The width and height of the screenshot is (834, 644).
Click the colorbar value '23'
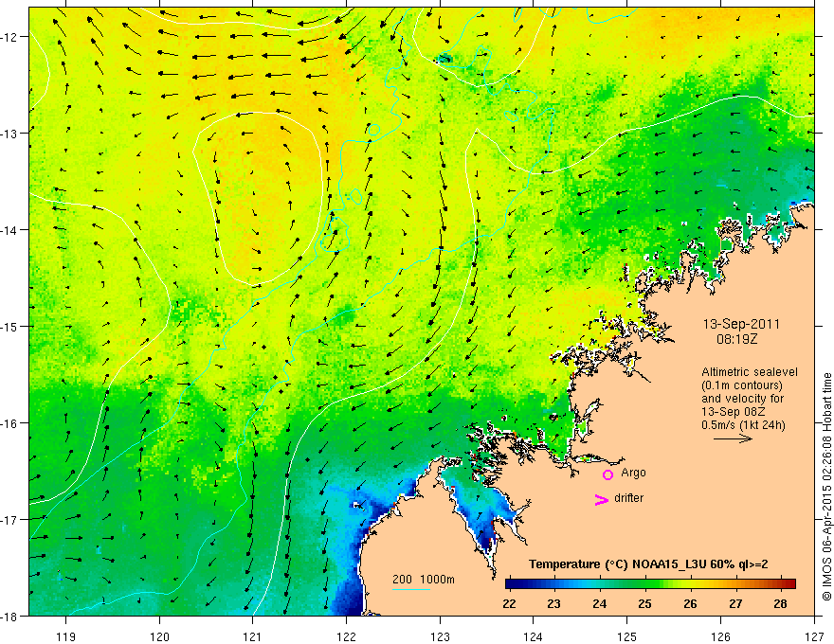click(x=554, y=603)
